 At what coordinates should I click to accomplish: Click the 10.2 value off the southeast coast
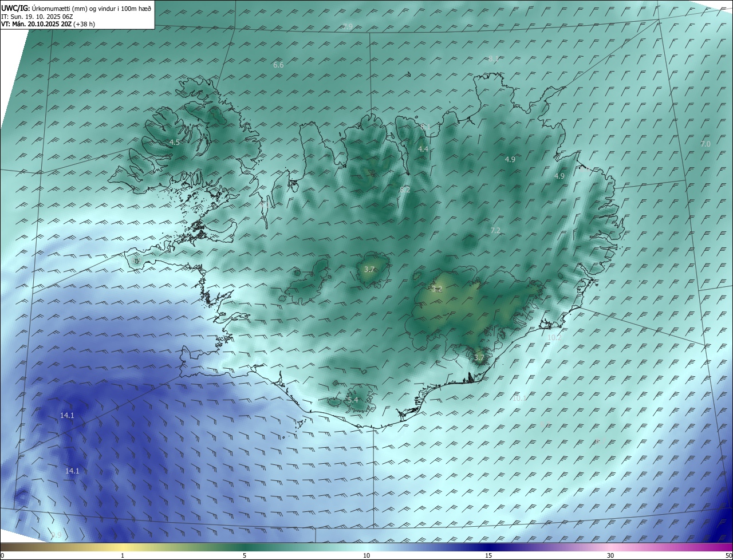pyautogui.click(x=554, y=338)
